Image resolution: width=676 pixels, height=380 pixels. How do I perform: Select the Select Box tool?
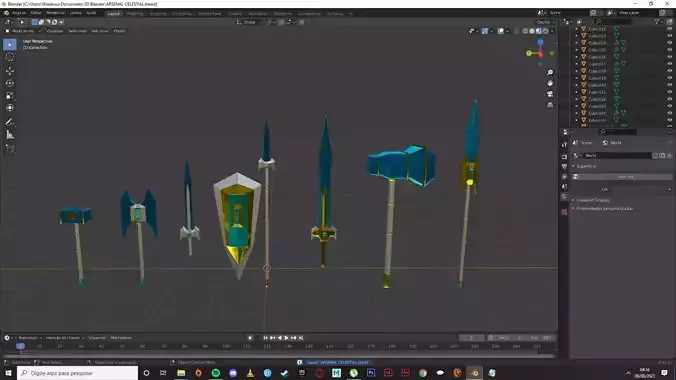pyautogui.click(x=10, y=44)
